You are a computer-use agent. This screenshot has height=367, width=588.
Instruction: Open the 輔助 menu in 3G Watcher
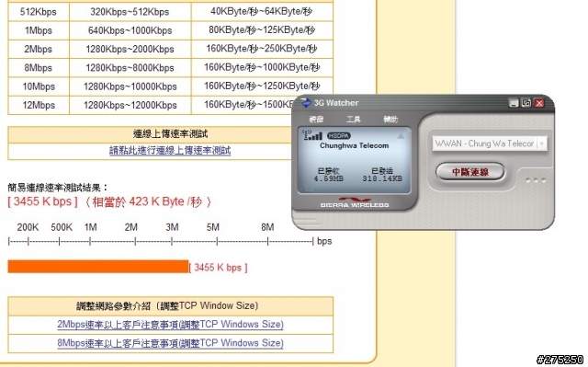point(390,120)
